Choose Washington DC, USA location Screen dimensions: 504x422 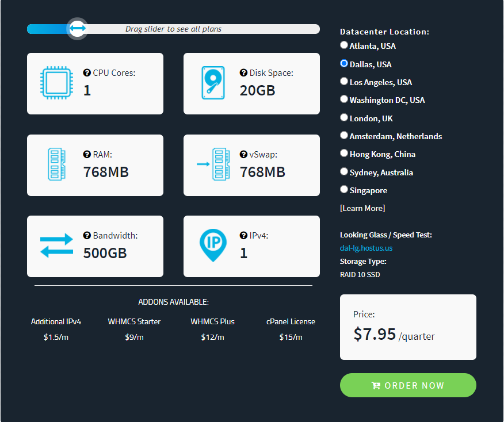pos(344,99)
